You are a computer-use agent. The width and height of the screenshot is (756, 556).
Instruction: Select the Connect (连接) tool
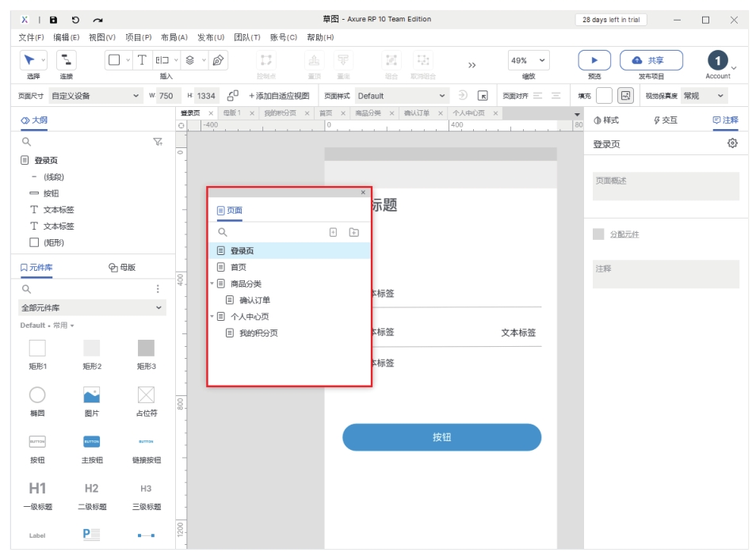click(x=66, y=60)
